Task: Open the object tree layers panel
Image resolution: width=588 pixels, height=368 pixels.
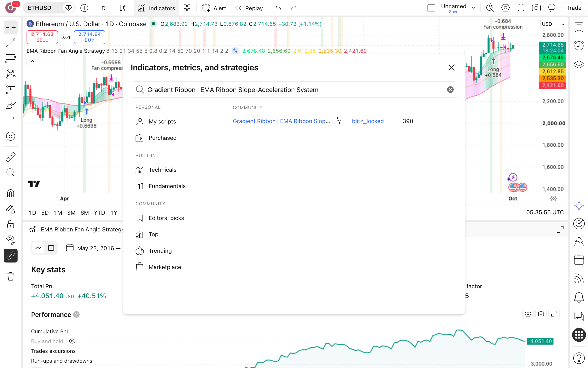Action: 579,64
